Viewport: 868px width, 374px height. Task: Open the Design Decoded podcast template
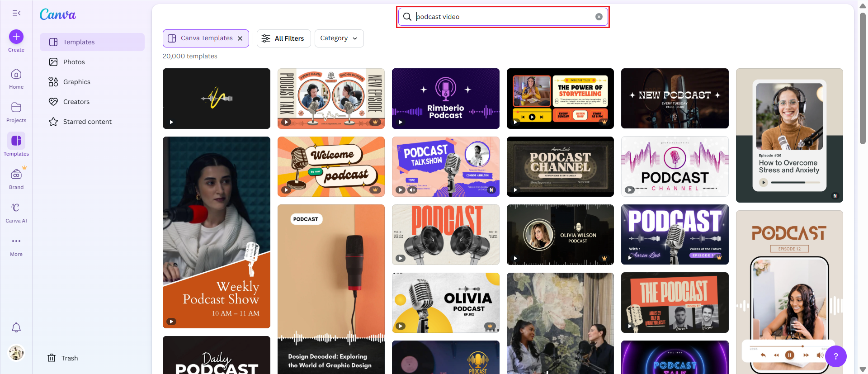[331, 289]
